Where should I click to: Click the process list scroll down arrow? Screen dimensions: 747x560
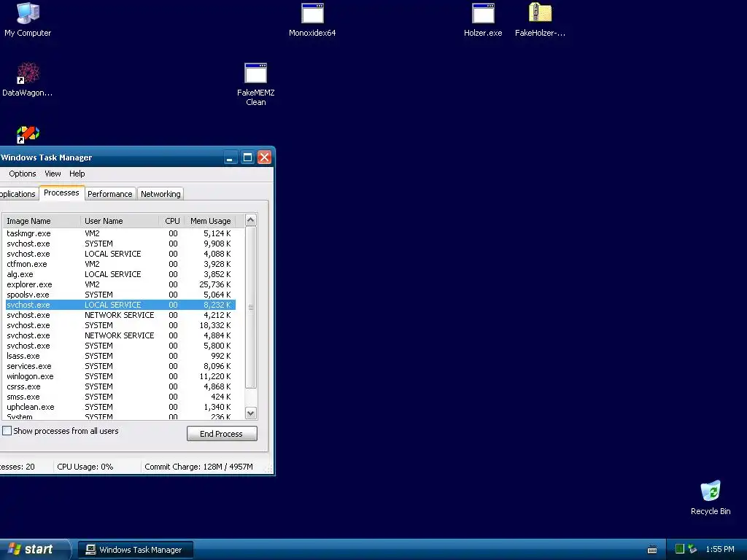point(251,413)
